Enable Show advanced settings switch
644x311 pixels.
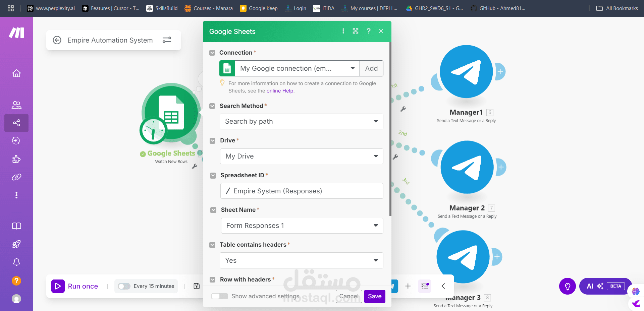coord(220,296)
